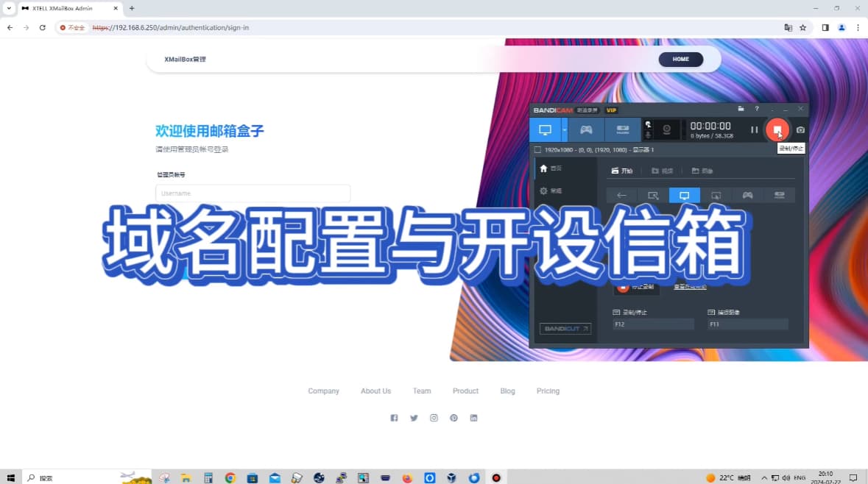
Task: Click the F11 image capture hotkey field
Action: pos(748,324)
